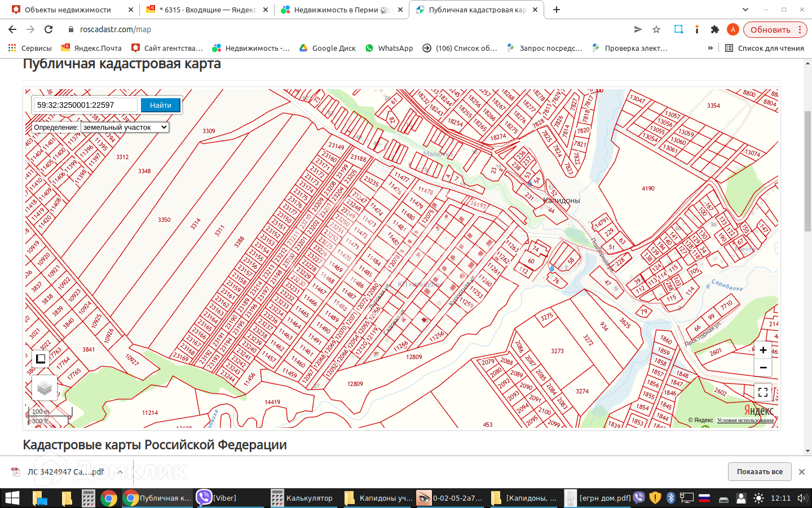This screenshot has height=508, width=812.
Task: Open Калькулятор from the taskbar
Action: 302,498
